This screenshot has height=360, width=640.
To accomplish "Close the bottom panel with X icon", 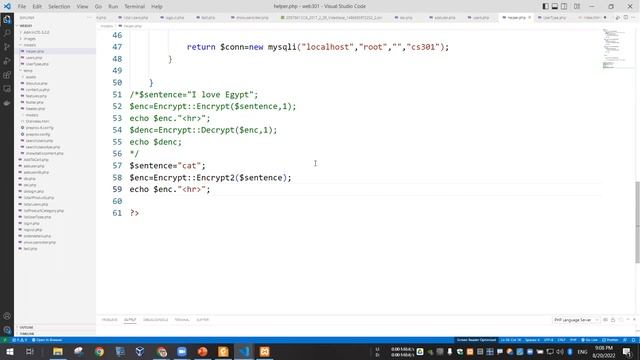I will 634,320.
